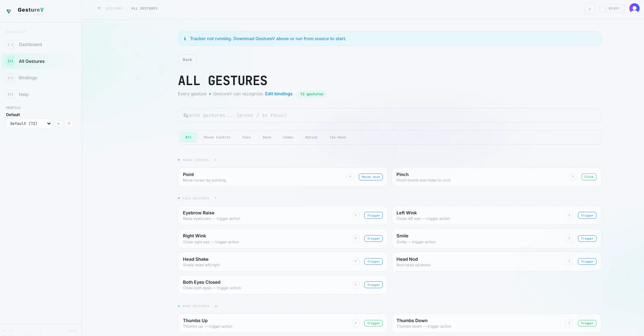Click the All Gestures sidebar icon
Image resolution: width=644 pixels, height=336 pixels.
11,61
